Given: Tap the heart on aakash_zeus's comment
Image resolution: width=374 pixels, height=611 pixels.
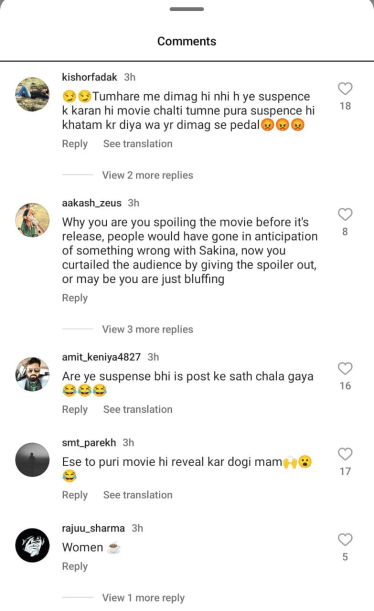Looking at the screenshot, I should (x=345, y=214).
